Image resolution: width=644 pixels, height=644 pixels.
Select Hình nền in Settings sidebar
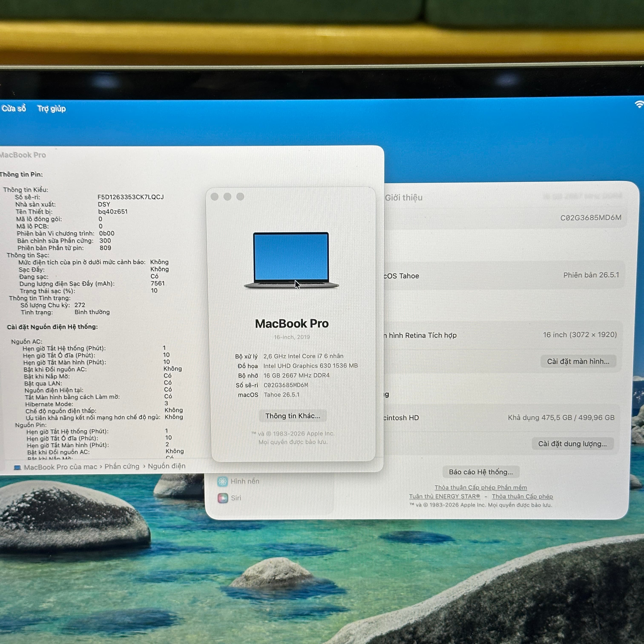pos(239,481)
